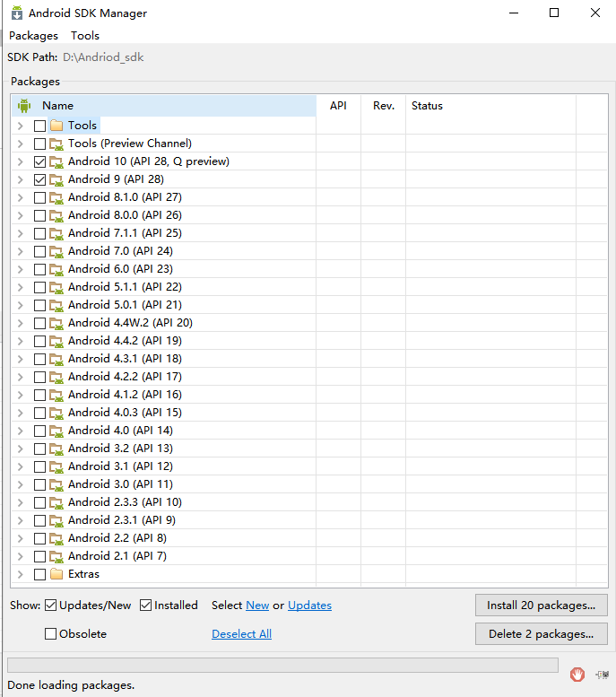
Task: Uncheck the Android 10 (Q preview) checkbox
Action: click(39, 161)
